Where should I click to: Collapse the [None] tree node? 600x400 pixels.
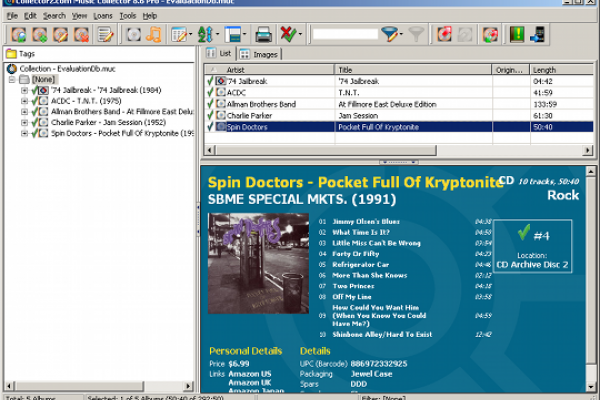(x=12, y=80)
